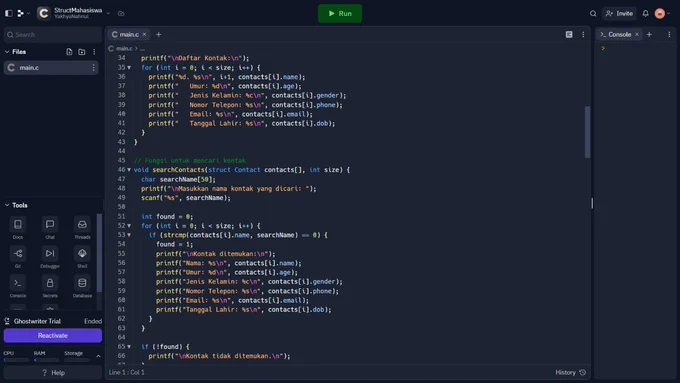This screenshot has height=383, width=680.
Task: Open the StructMahasiswa repl name dropdown
Action: point(108,13)
